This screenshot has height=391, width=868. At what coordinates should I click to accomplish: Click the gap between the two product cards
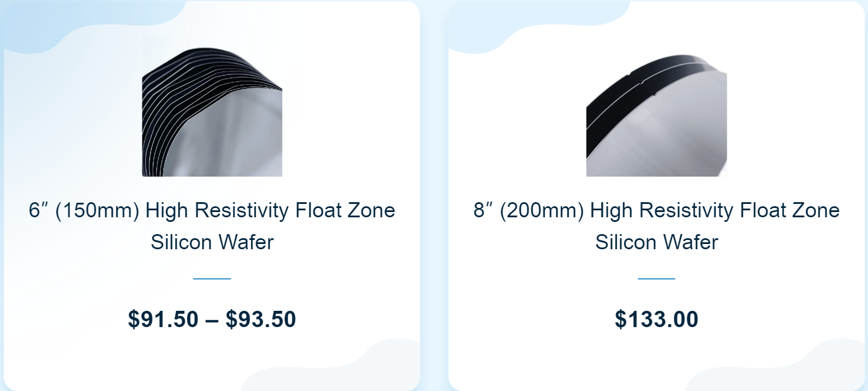(434, 195)
